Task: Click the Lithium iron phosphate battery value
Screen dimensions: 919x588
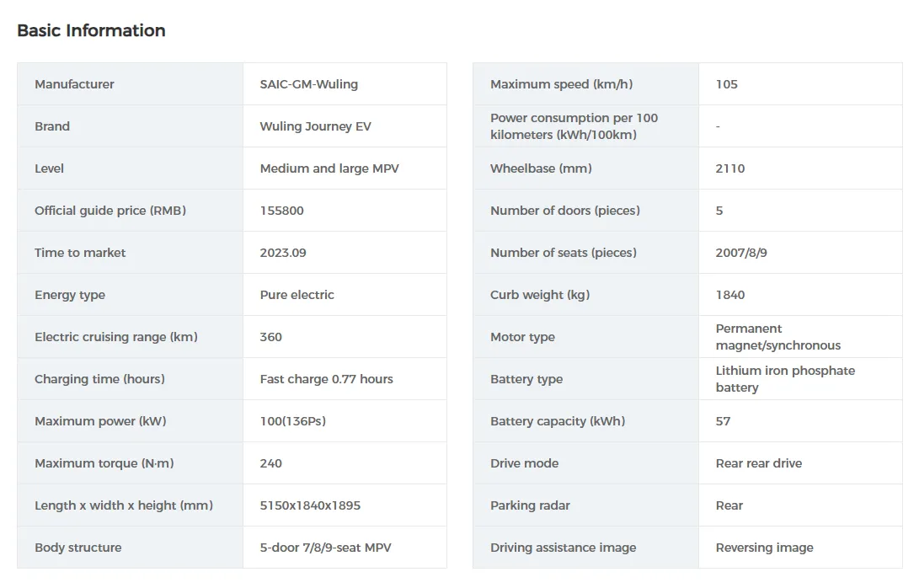Action: (784, 379)
